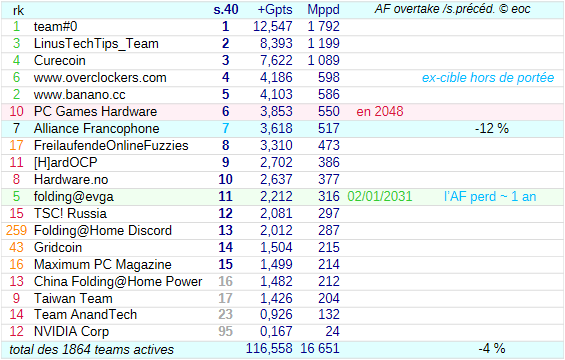Click the total 116,558 Gpts cell
Viewport: 565px width, 360px height.
269,349
